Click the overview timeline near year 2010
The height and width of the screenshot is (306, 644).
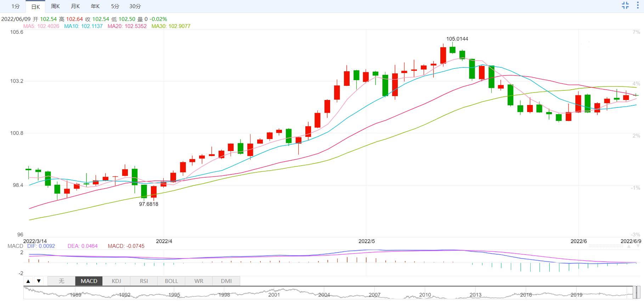(425, 295)
